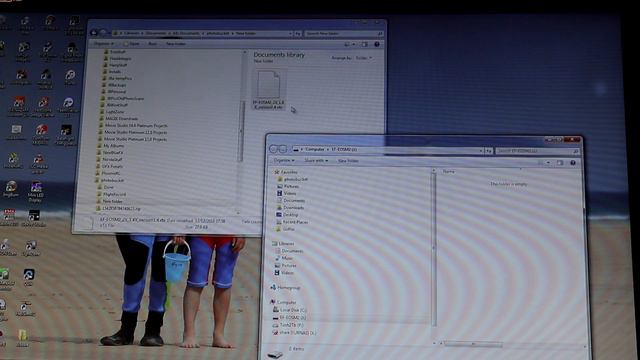Toggle preview pane in EF-EOSM2 window
The image size is (640, 360).
click(560, 162)
